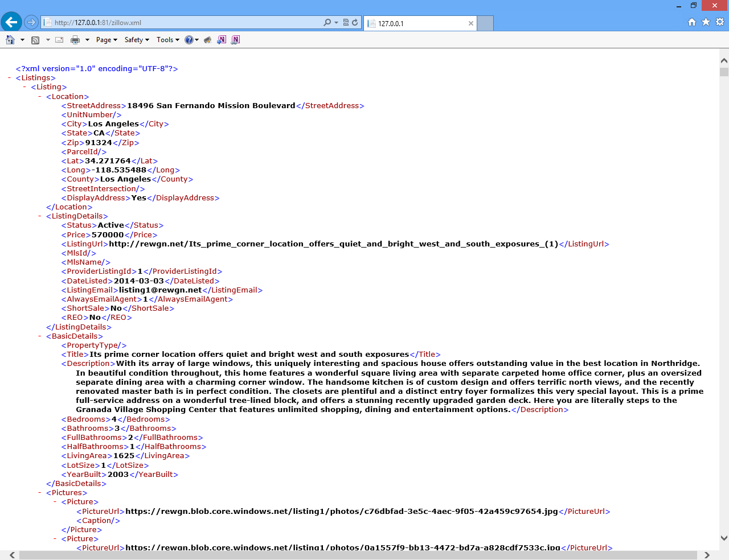Viewport: 729px width, 560px height.
Task: Open the Tools gear icon
Action: [x=720, y=22]
